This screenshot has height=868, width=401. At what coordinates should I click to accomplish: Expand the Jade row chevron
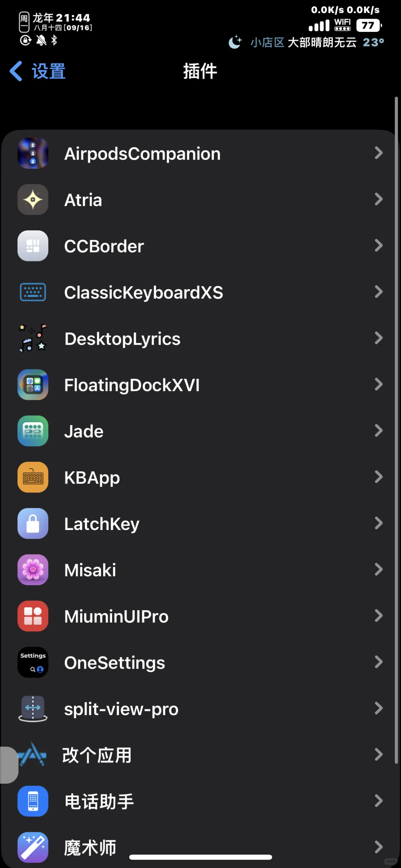coord(378,431)
